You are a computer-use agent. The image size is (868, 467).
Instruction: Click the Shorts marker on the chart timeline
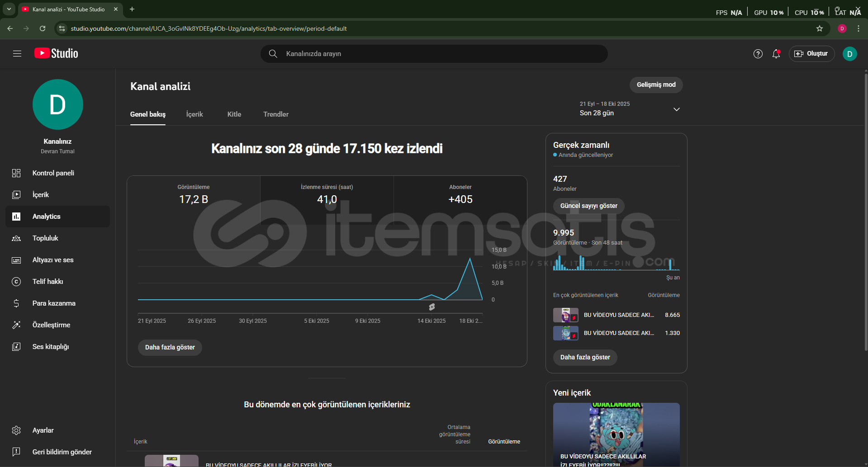click(x=432, y=307)
